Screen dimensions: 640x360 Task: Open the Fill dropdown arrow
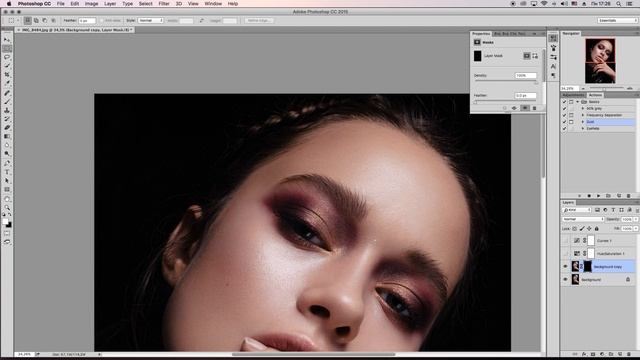pyautogui.click(x=636, y=229)
